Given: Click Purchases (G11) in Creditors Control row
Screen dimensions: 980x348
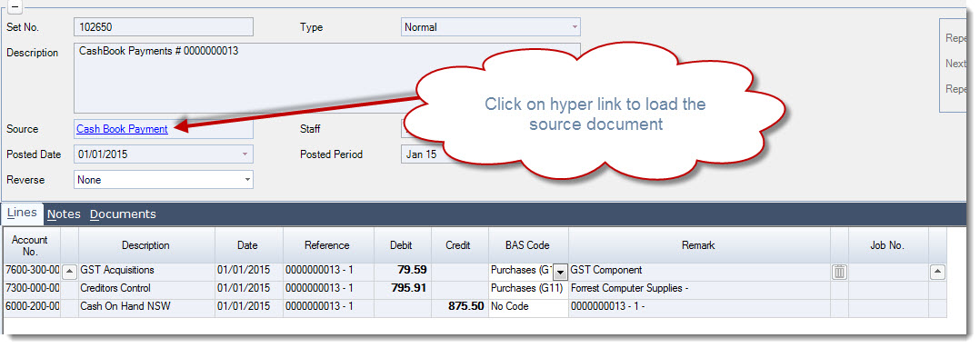Looking at the screenshot, I should 528,289.
